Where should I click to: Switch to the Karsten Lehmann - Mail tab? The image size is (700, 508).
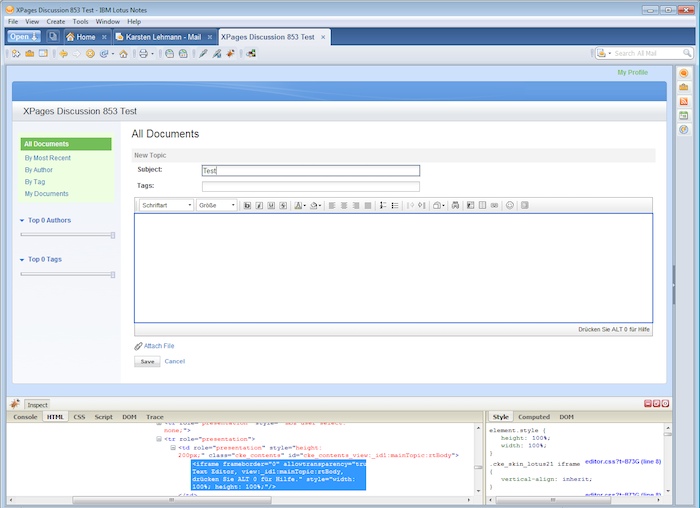coord(163,37)
